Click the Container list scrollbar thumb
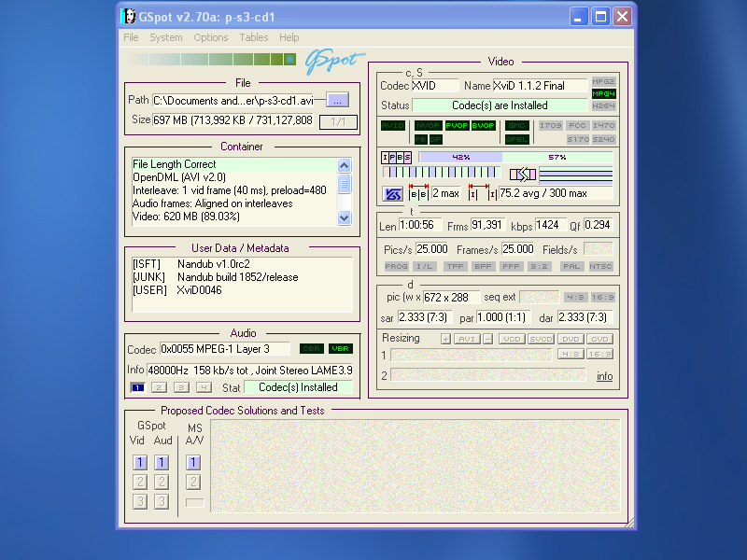 pyautogui.click(x=344, y=184)
